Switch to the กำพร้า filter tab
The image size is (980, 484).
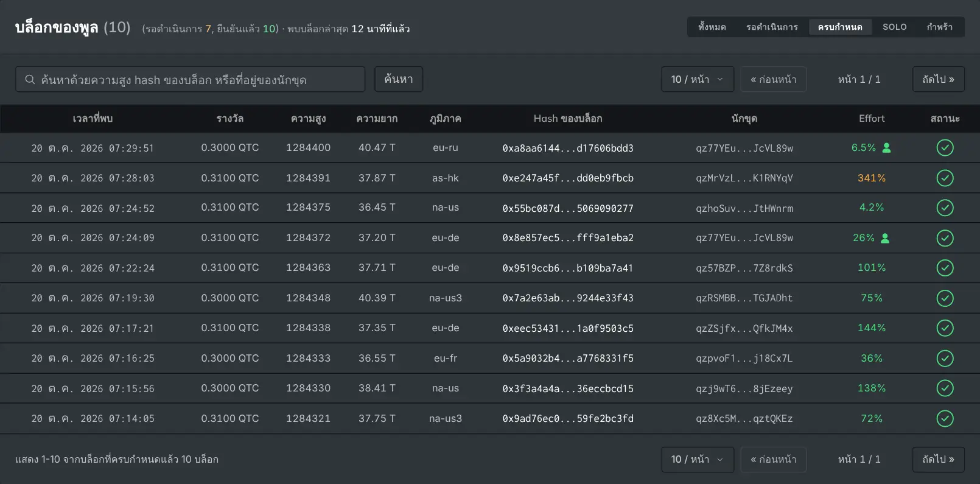coord(940,27)
